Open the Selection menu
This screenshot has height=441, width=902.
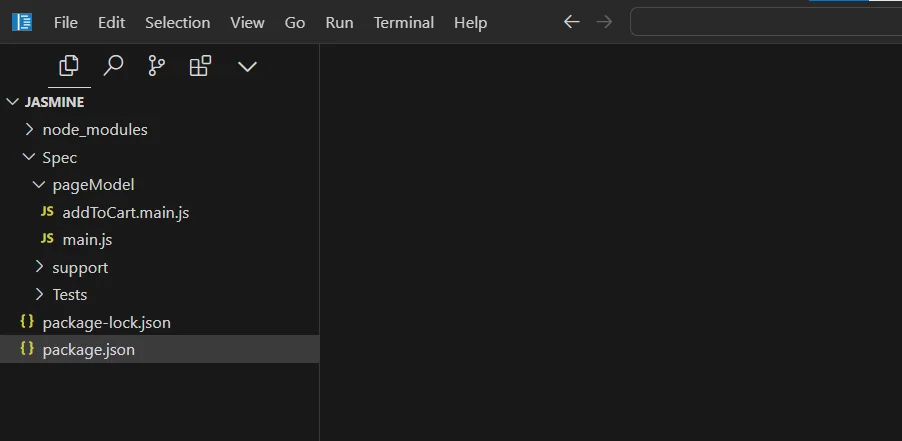[178, 22]
